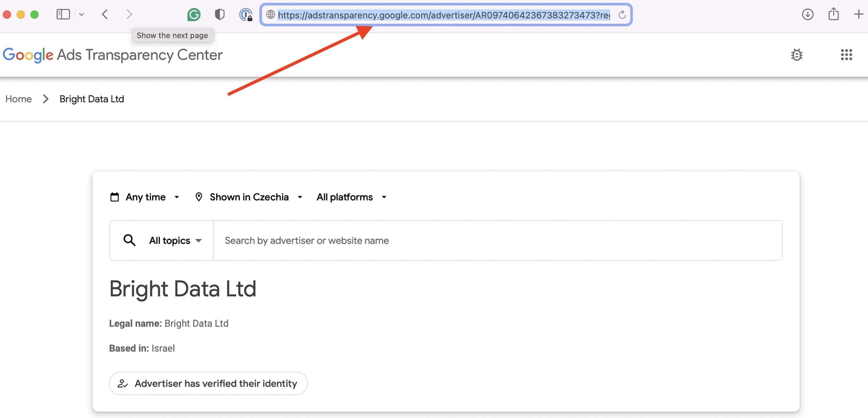Click the search magnifier icon in the search bar
Screen dimensions: 868x418
129,240
